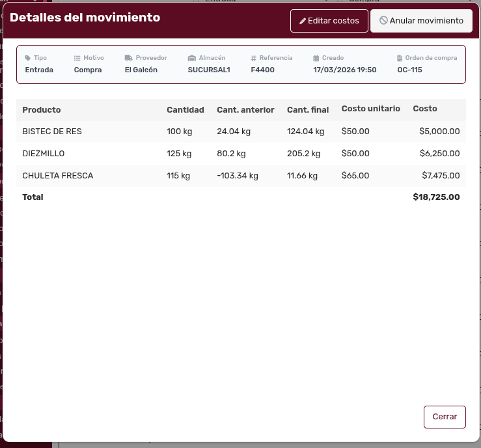Click the hash icon beside Referencia

click(x=253, y=58)
